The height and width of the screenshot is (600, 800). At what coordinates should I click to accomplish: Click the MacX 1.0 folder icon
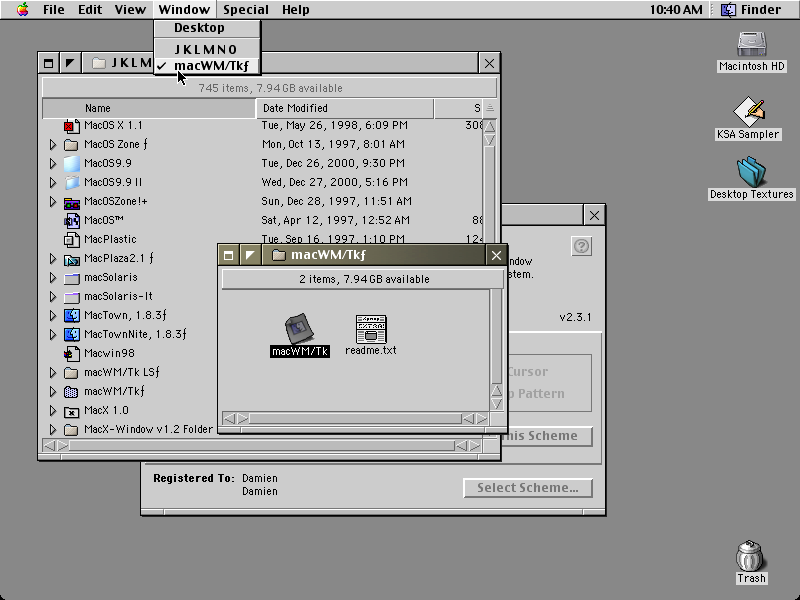(x=71, y=411)
